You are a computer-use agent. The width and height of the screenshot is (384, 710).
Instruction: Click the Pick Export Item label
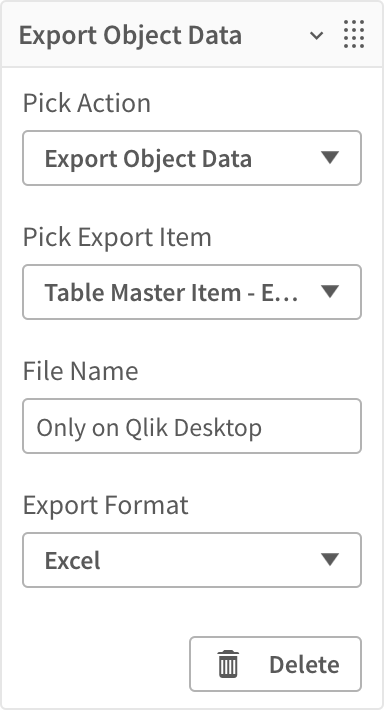117,237
